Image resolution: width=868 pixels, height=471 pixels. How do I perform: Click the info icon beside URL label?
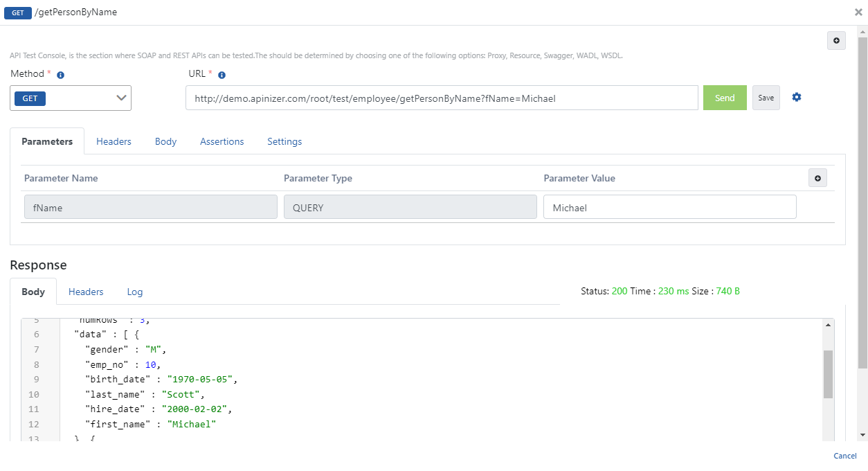point(222,75)
